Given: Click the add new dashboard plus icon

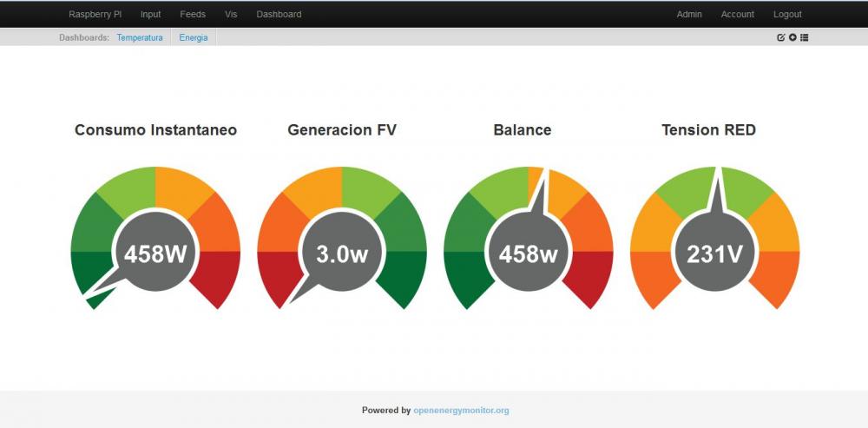Looking at the screenshot, I should point(792,37).
